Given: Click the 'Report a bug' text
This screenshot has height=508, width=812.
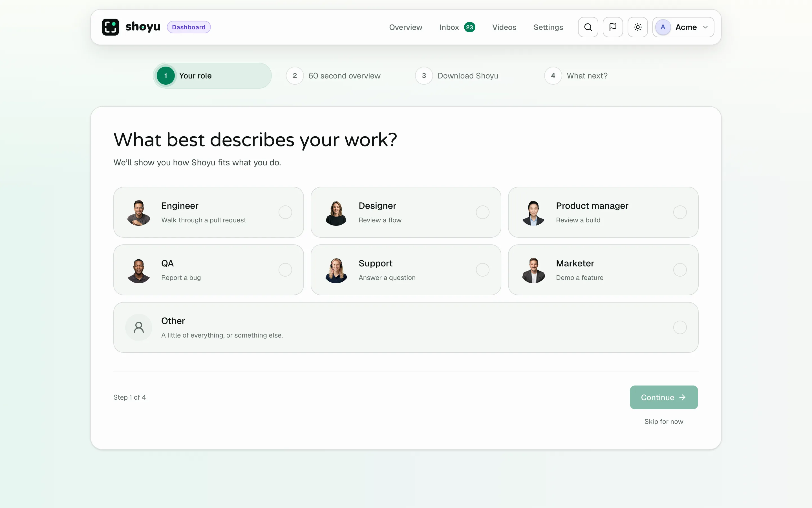Looking at the screenshot, I should [181, 277].
